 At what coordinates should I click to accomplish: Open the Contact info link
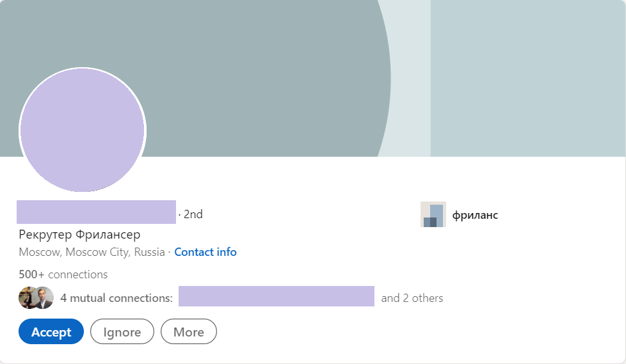coord(205,252)
